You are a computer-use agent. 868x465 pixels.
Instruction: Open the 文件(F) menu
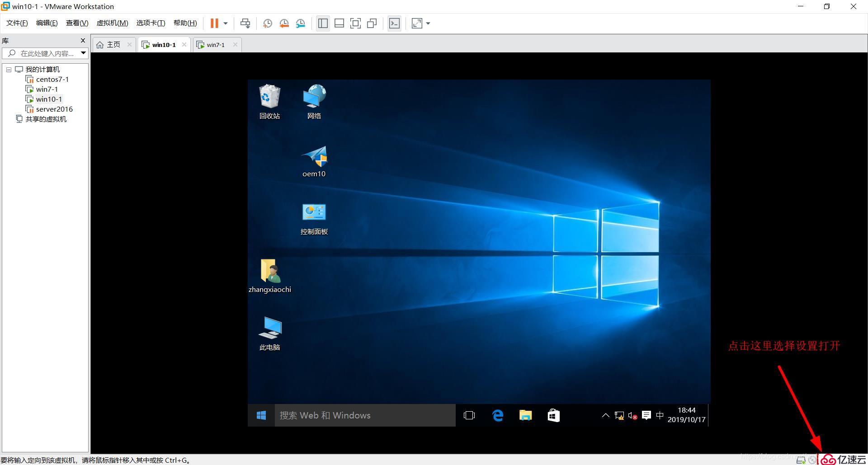click(17, 23)
